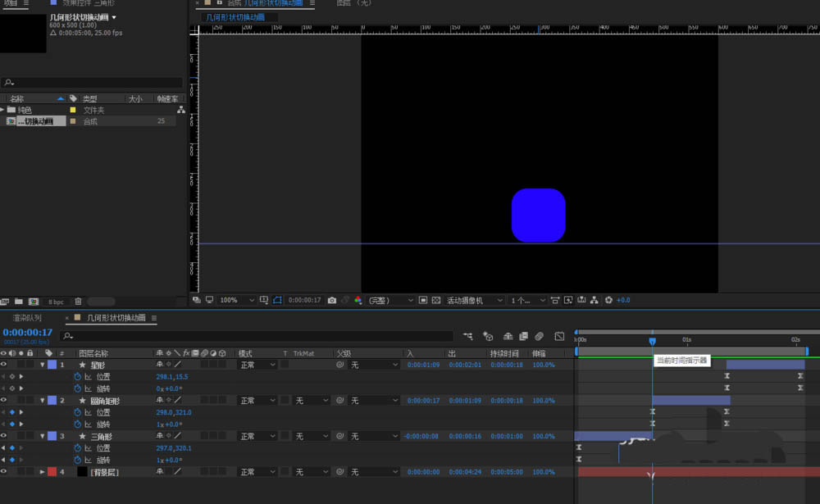Click the region of interest icon

[x=422, y=301]
